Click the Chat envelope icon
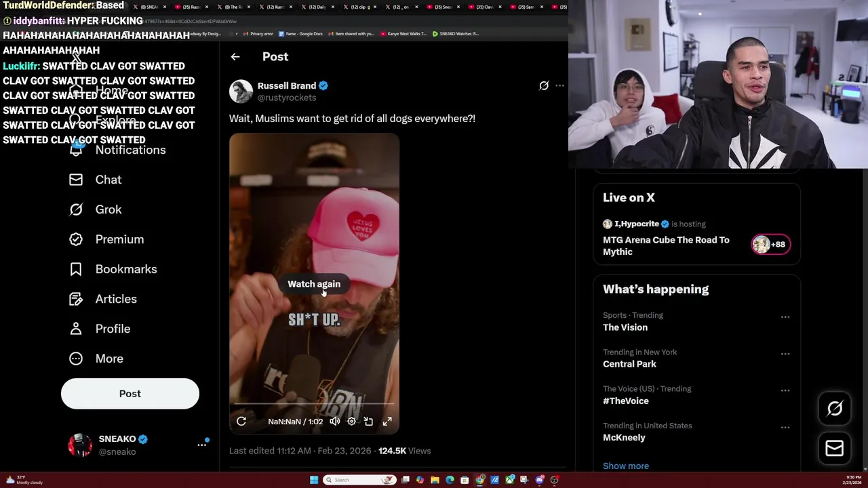Screen dimensions: 868x488 (x=76, y=180)
